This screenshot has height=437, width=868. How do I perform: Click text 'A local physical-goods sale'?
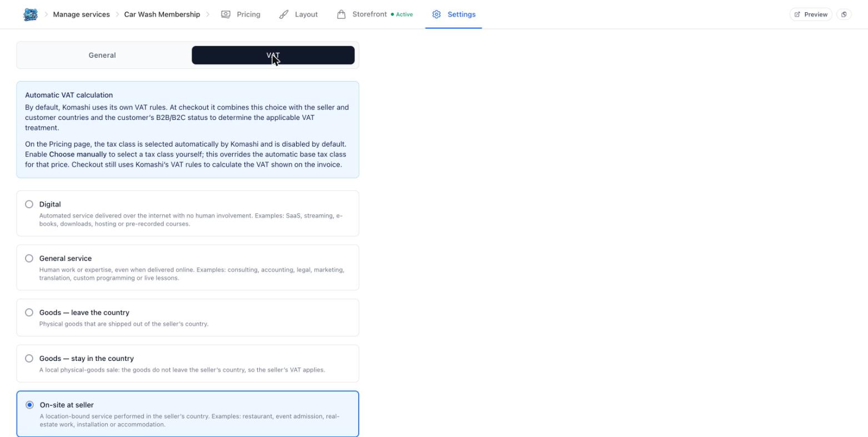(x=182, y=370)
